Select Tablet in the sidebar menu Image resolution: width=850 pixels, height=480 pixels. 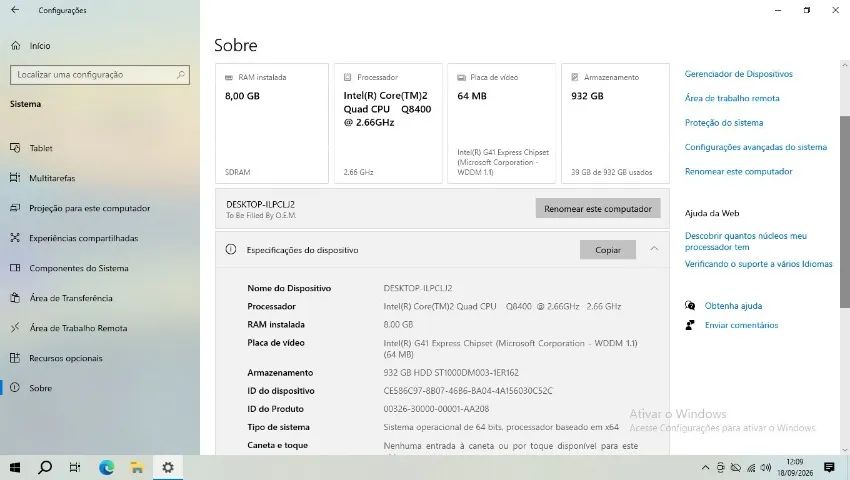click(x=41, y=148)
